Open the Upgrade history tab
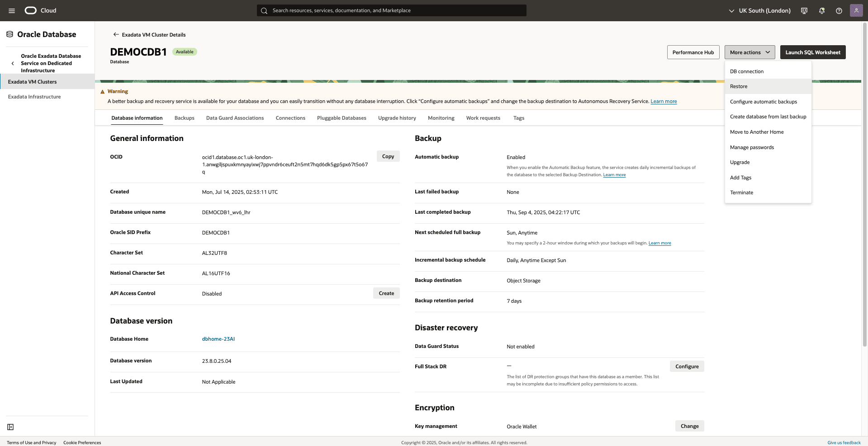This screenshot has width=868, height=446. [397, 118]
